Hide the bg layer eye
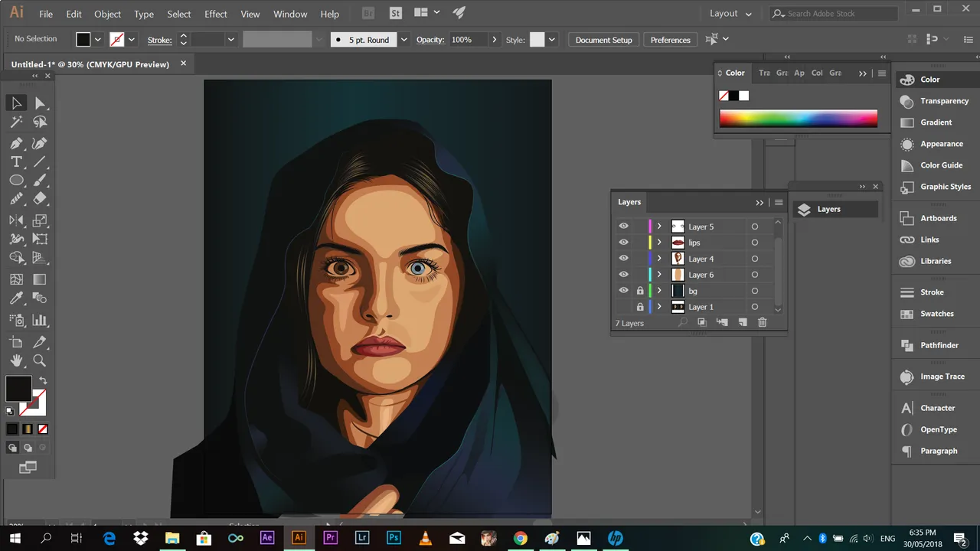The image size is (980, 551). point(623,291)
